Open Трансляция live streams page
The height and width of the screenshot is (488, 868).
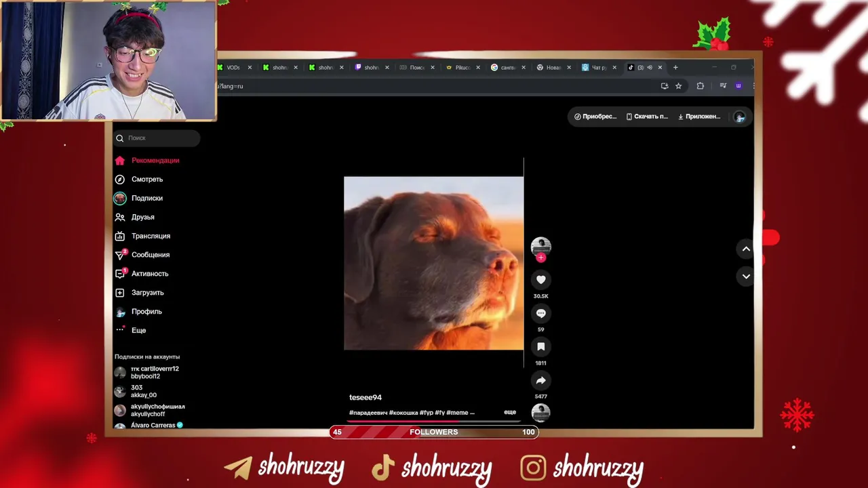coord(143,236)
